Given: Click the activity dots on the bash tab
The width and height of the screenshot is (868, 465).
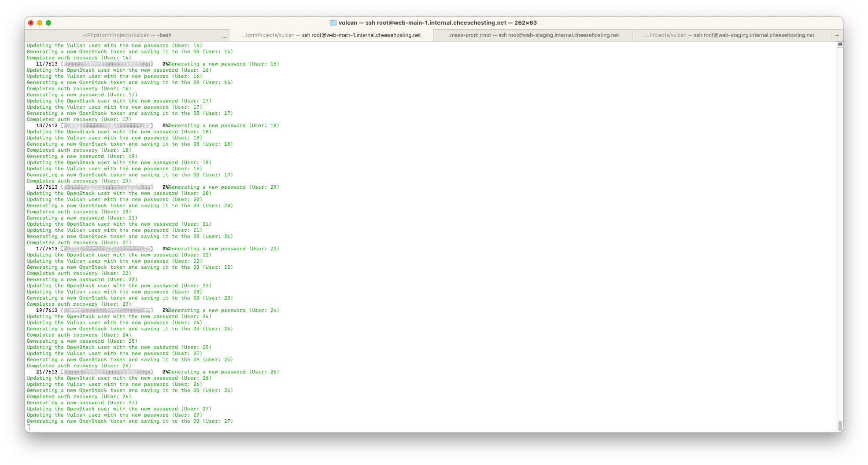Looking at the screenshot, I should (225, 37).
